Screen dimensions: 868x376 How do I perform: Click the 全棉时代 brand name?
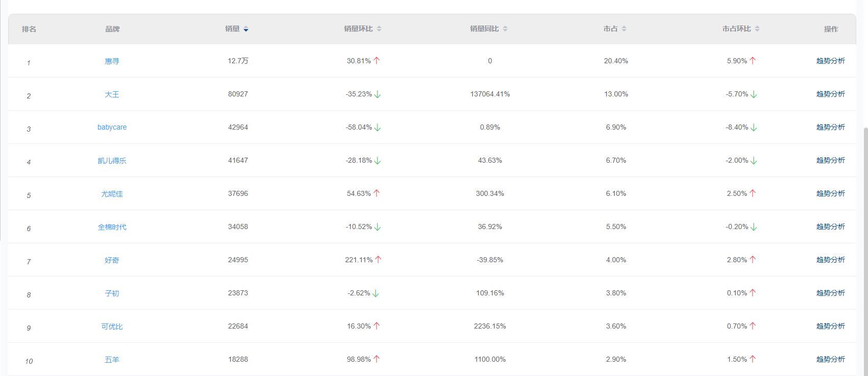click(112, 227)
